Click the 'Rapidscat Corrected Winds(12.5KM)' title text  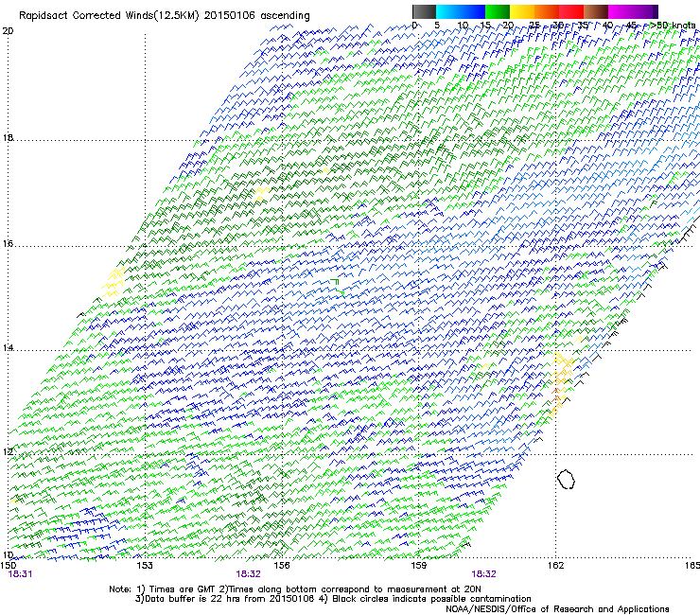click(110, 16)
